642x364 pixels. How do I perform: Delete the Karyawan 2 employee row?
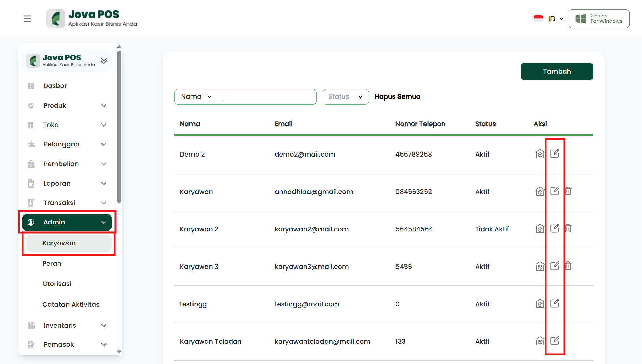click(x=568, y=229)
